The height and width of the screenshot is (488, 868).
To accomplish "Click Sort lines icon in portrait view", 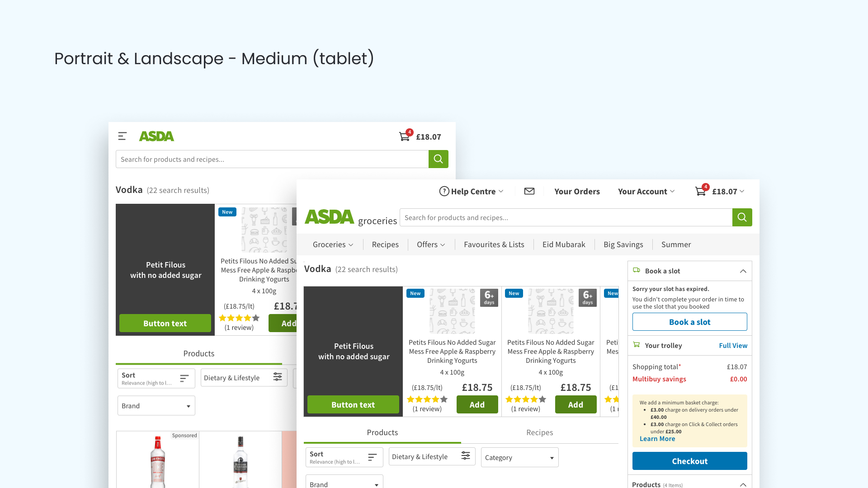I will 184,378.
